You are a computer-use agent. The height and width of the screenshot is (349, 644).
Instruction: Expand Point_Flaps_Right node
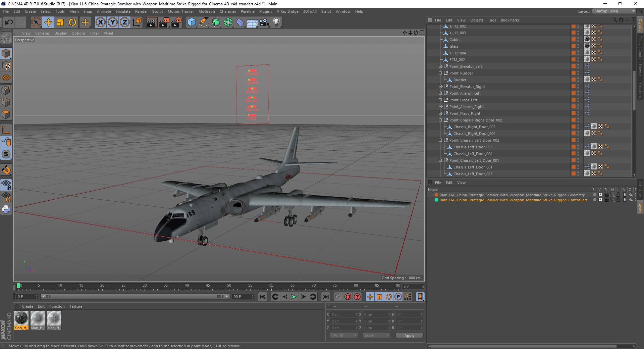[x=440, y=113]
